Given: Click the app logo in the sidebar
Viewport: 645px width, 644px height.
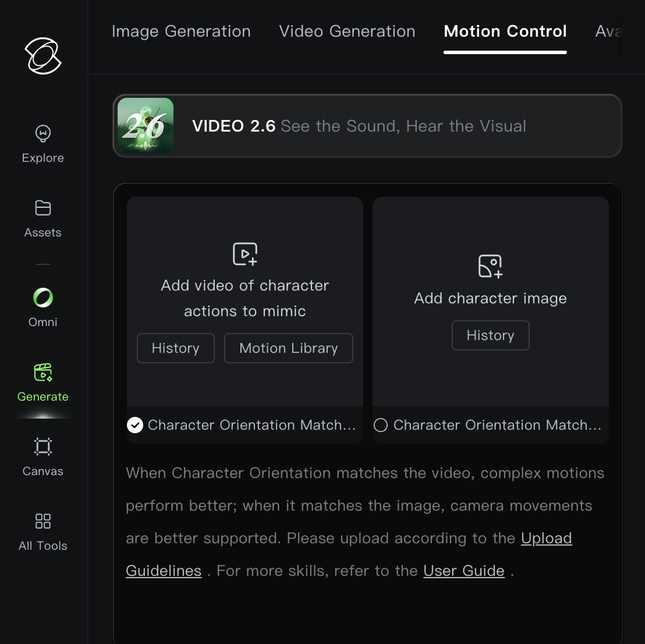Looking at the screenshot, I should (x=43, y=56).
